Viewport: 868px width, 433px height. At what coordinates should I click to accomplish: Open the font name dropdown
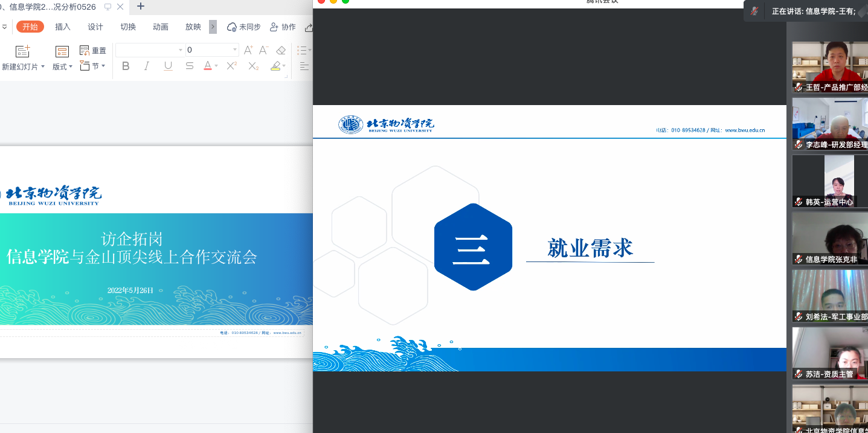[180, 50]
